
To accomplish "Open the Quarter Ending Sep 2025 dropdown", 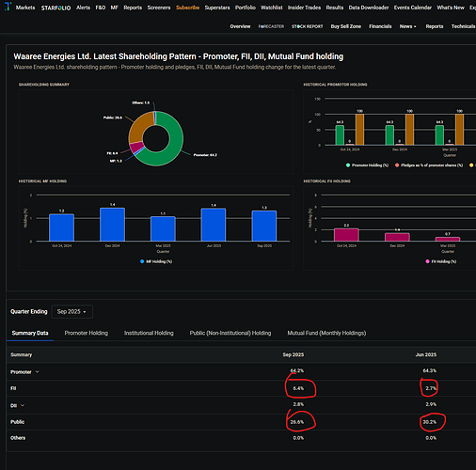I will (x=71, y=312).
